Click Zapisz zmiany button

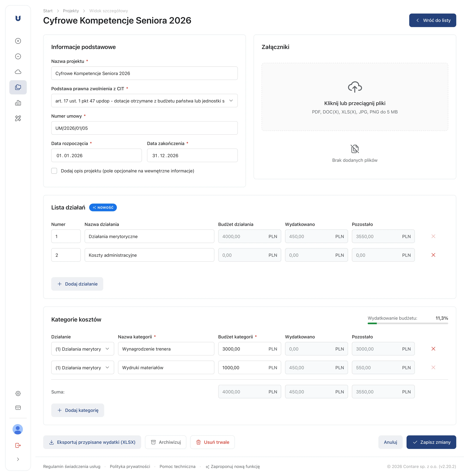click(x=431, y=442)
